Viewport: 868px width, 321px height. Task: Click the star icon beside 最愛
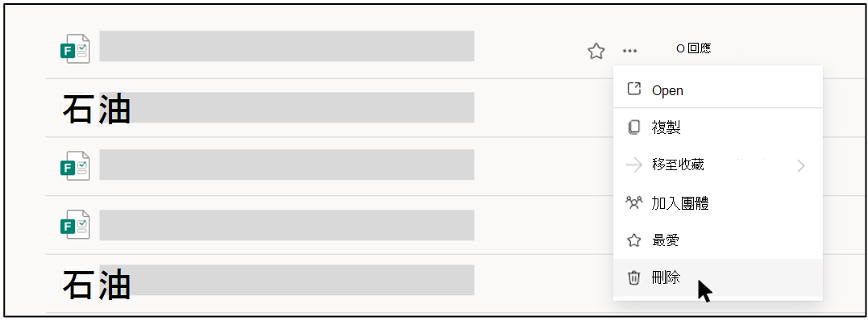(x=633, y=240)
